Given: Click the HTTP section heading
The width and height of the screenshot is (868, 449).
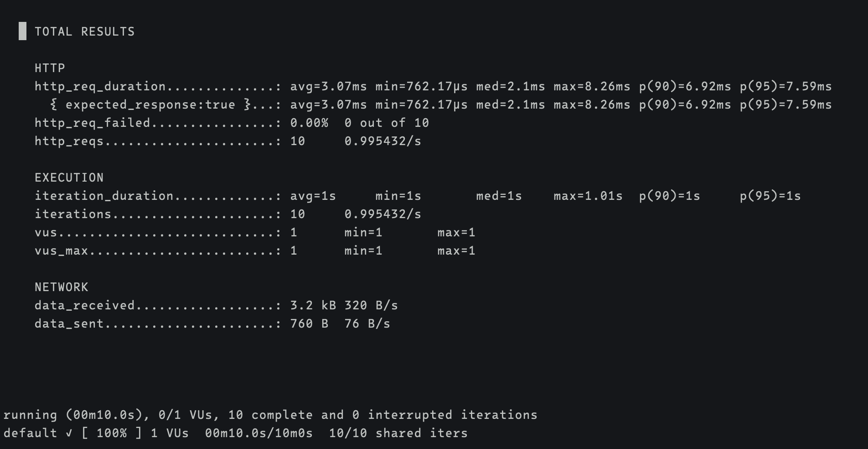Looking at the screenshot, I should (x=50, y=68).
